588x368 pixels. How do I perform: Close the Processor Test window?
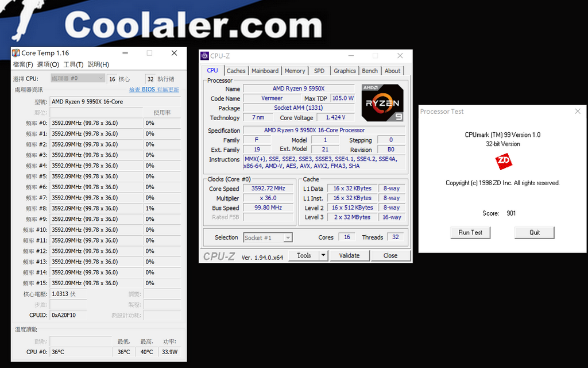(578, 111)
